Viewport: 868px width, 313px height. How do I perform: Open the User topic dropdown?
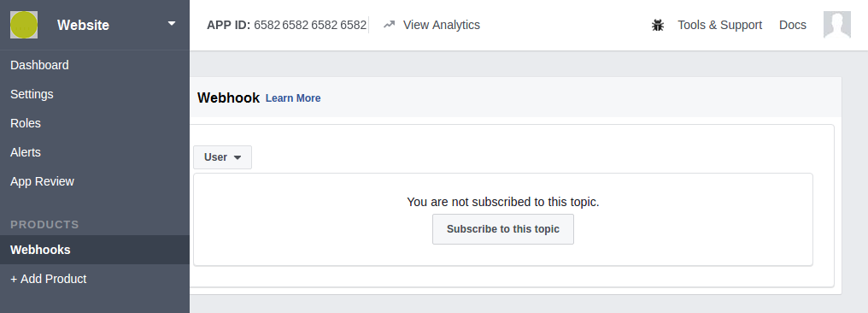[222, 157]
